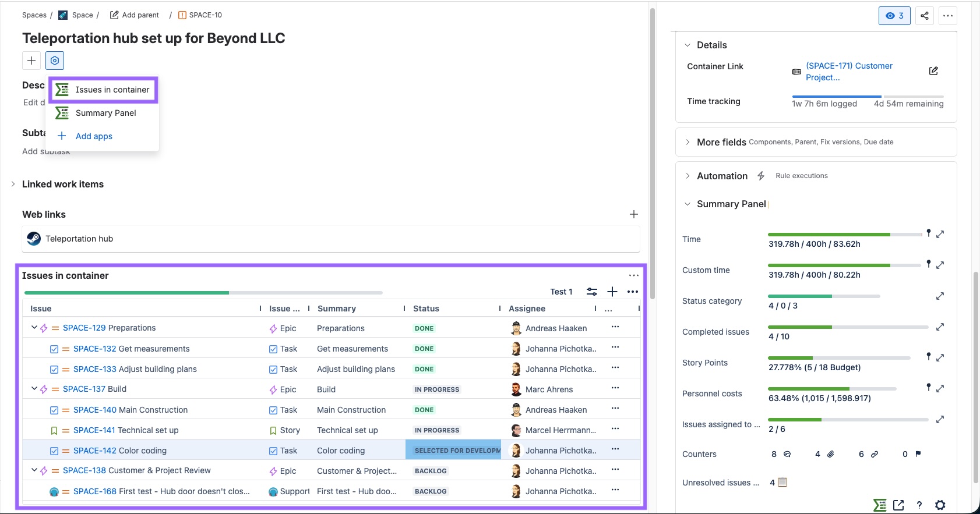Expand the Linked work items section
The width and height of the screenshot is (980, 514).
coord(13,184)
